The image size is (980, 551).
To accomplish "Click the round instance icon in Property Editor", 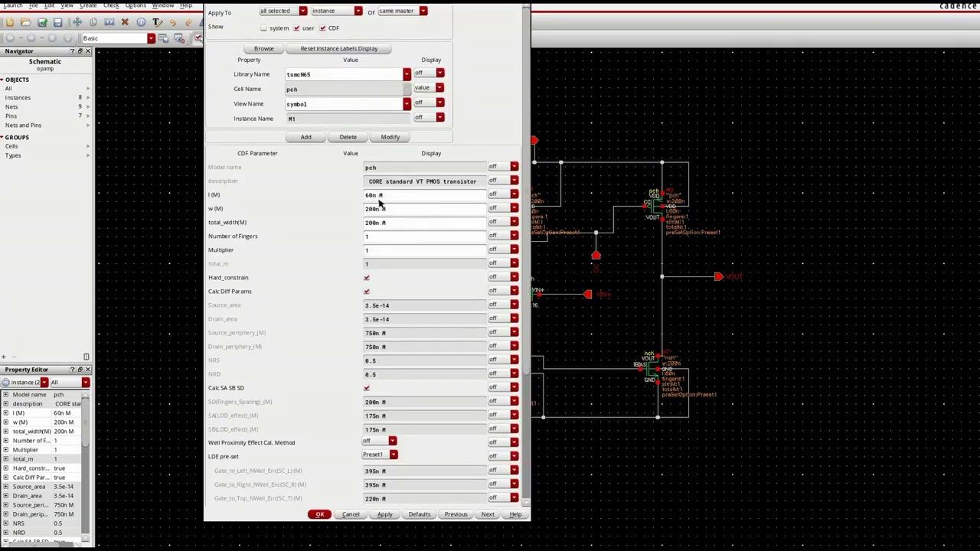I will tap(6, 383).
